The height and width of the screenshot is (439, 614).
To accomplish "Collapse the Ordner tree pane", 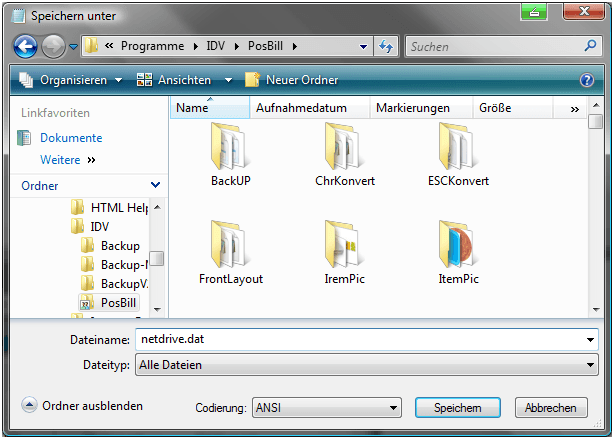I will (x=155, y=185).
